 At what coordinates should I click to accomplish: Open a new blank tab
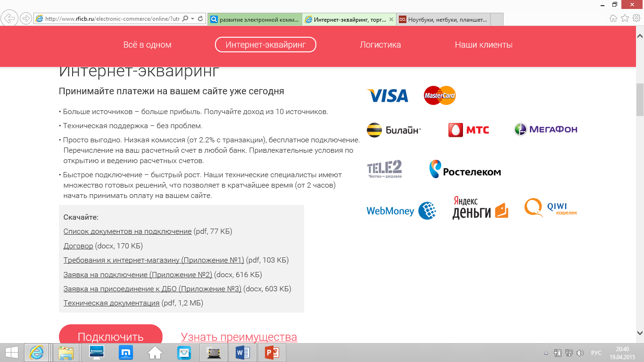pos(497,19)
